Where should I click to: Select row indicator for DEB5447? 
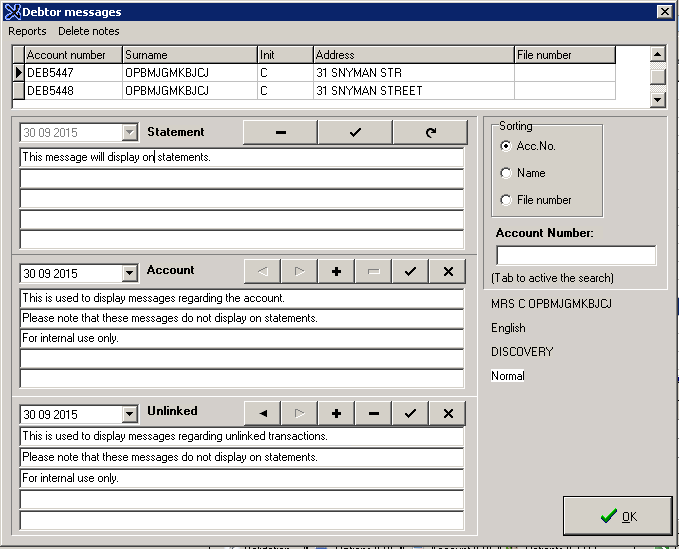tap(18, 73)
